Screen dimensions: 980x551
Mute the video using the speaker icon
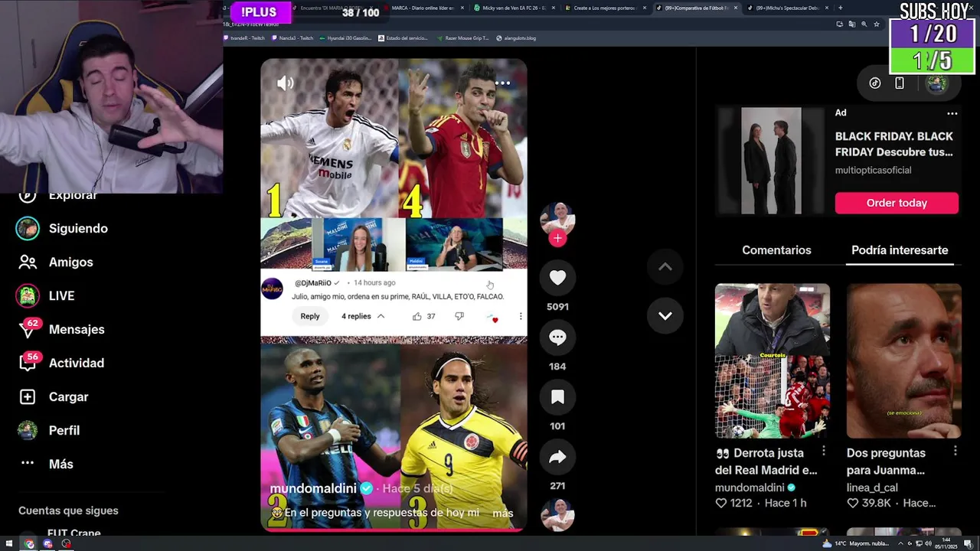point(285,83)
